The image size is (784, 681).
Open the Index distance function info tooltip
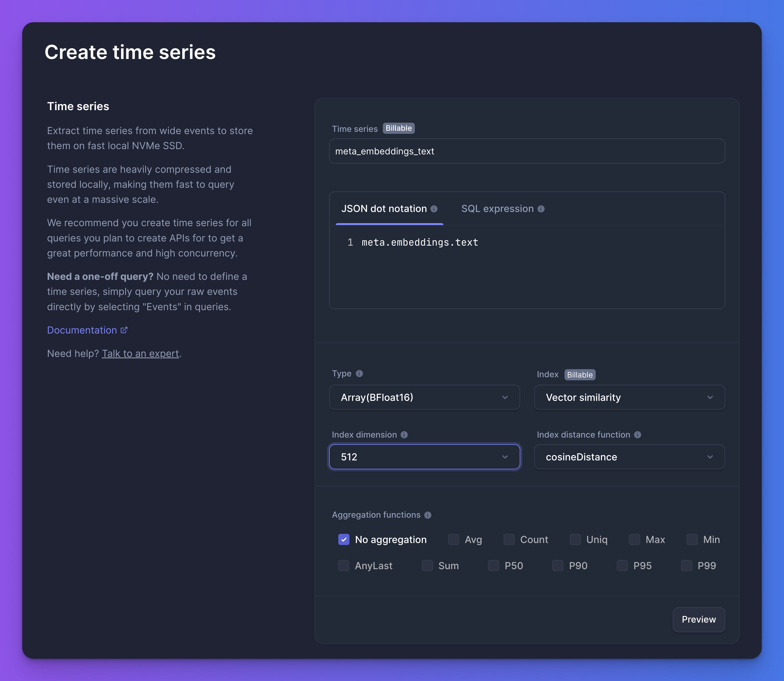point(638,435)
